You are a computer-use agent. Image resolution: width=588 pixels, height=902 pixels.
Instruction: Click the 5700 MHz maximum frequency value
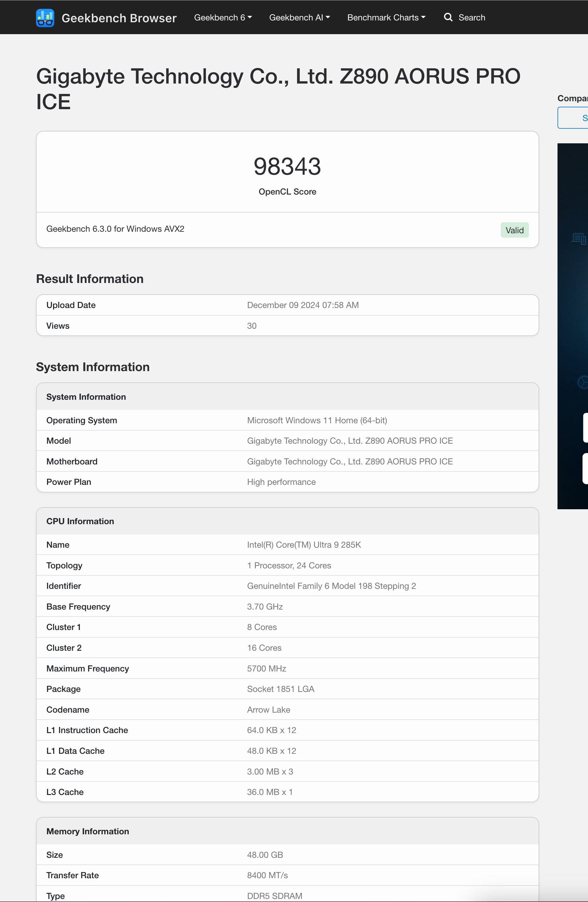[267, 668]
